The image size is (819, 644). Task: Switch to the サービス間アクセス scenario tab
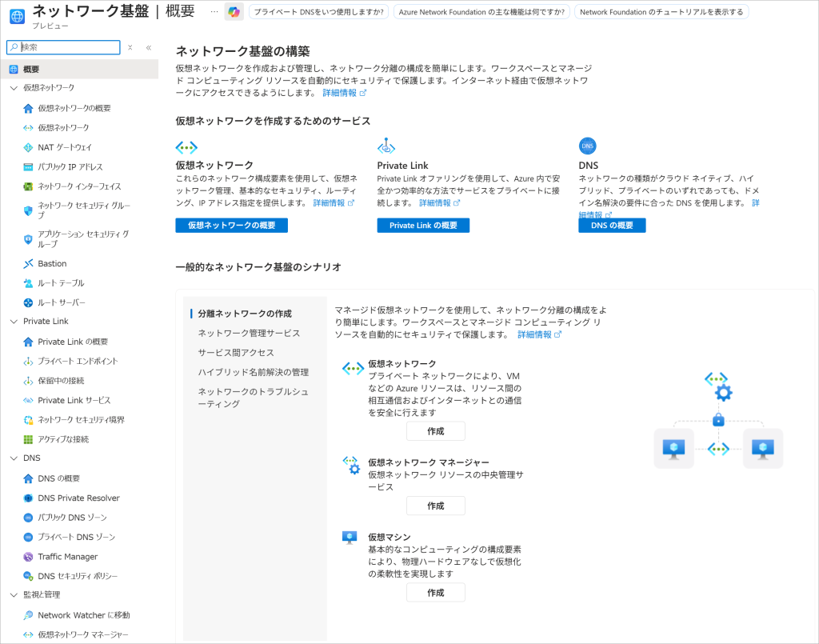point(236,353)
